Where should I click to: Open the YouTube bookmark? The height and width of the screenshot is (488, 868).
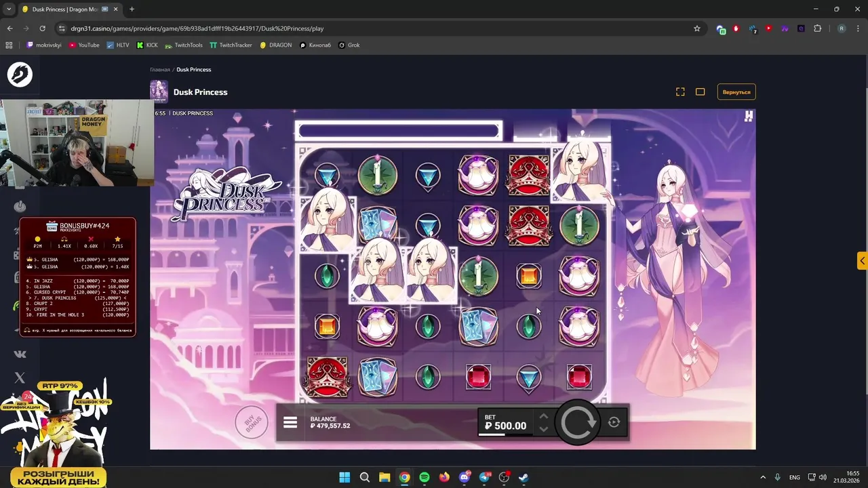click(x=83, y=45)
